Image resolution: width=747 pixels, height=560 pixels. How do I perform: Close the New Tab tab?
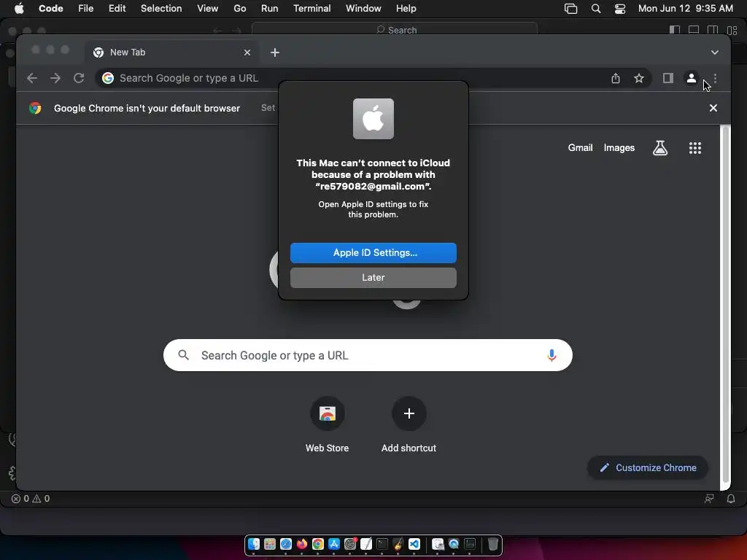[x=247, y=52]
